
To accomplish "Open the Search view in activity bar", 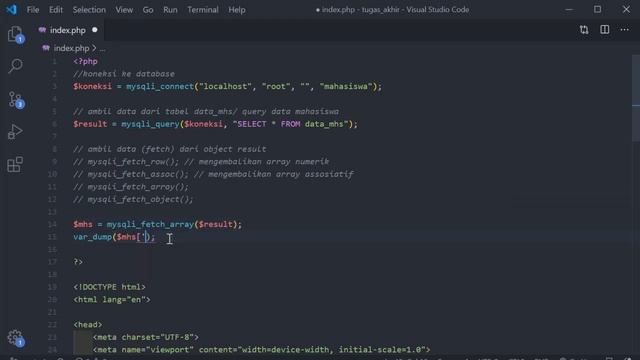I will pyautogui.click(x=16, y=66).
